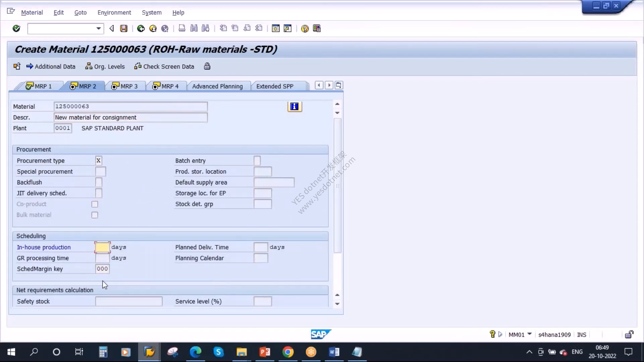Image resolution: width=644 pixels, height=362 pixels.
Task: Open the Edit menu
Action: tap(58, 12)
